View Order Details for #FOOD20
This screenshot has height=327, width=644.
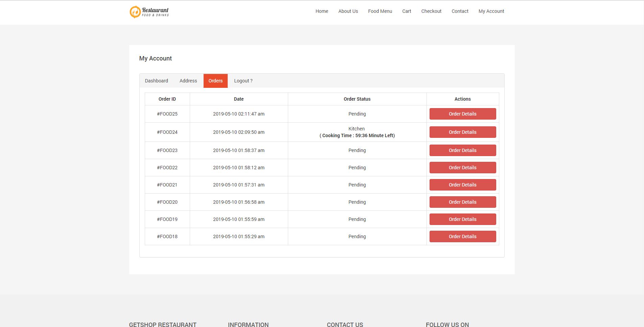(x=462, y=202)
